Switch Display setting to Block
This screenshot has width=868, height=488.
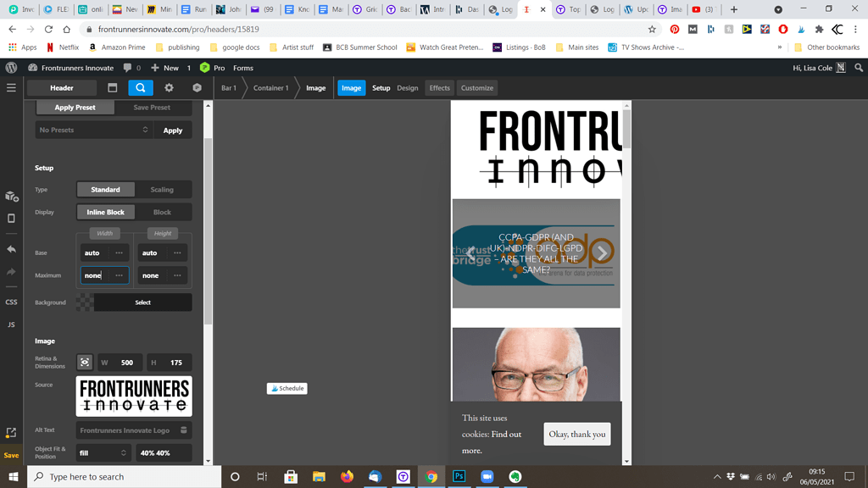(x=164, y=212)
